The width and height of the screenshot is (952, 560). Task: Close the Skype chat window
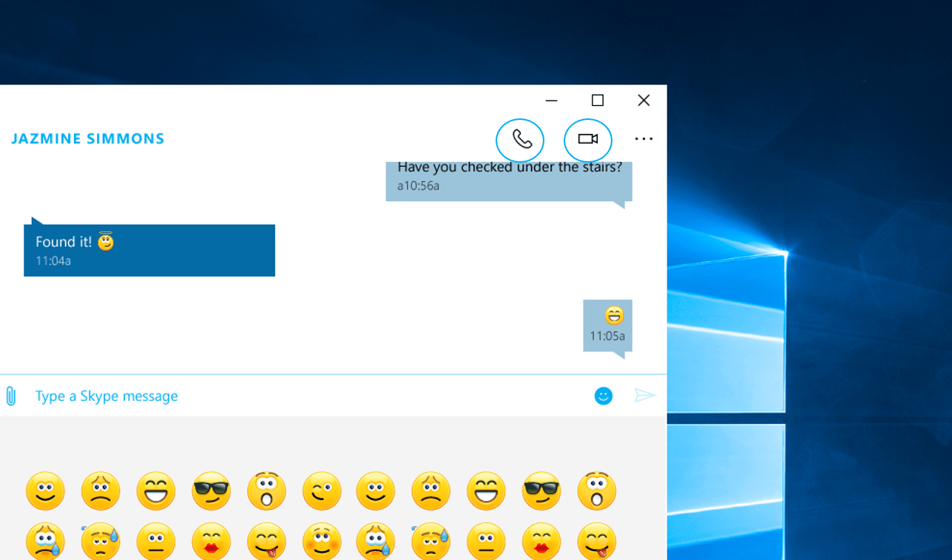[644, 101]
